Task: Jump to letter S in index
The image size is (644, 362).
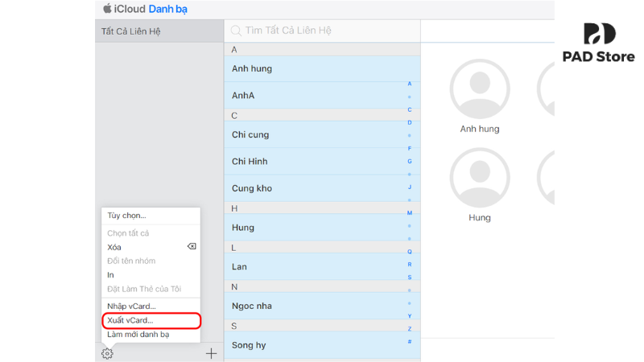Action: pyautogui.click(x=410, y=277)
